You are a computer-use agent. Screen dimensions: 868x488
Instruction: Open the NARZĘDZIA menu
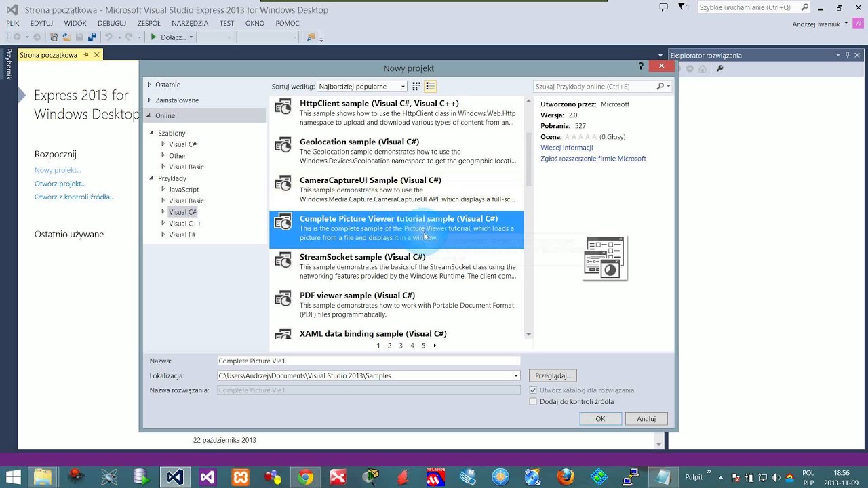pyautogui.click(x=190, y=23)
